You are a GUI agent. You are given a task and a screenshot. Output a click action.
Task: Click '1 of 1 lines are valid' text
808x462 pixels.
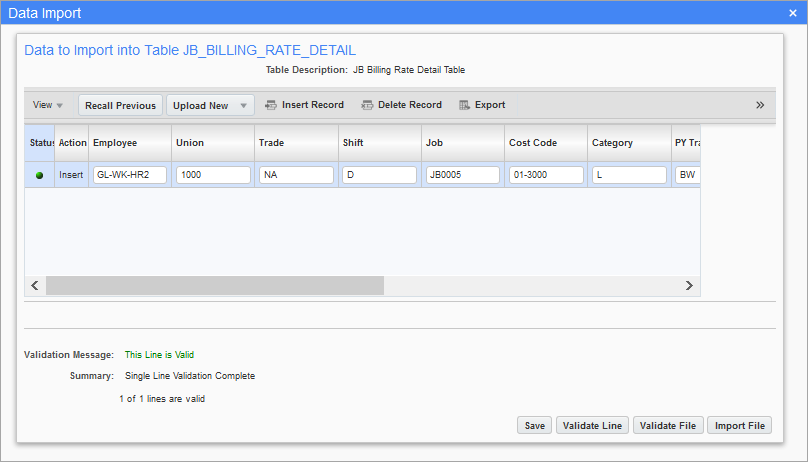162,399
